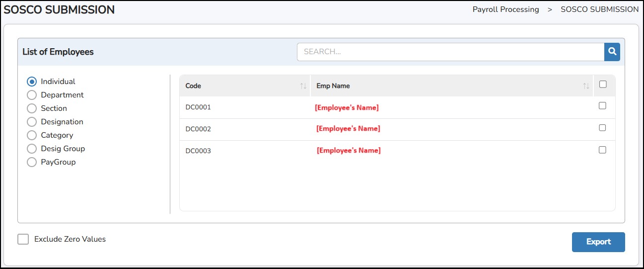Select the Category radio button
Screen dimensions: 644x269
[x=32, y=135]
